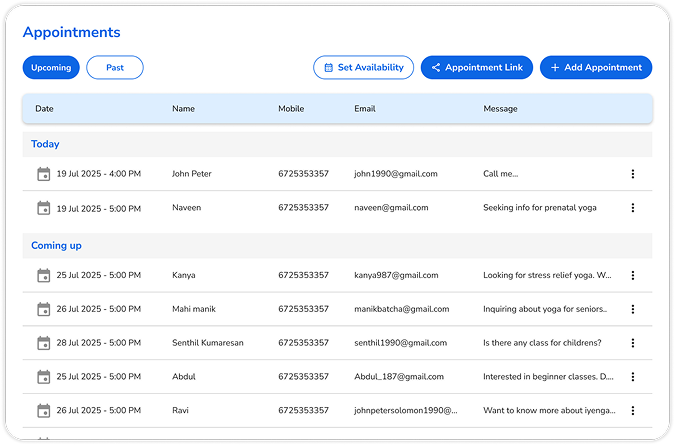Click the Today section heading
The height and width of the screenshot is (445, 675).
[45, 144]
